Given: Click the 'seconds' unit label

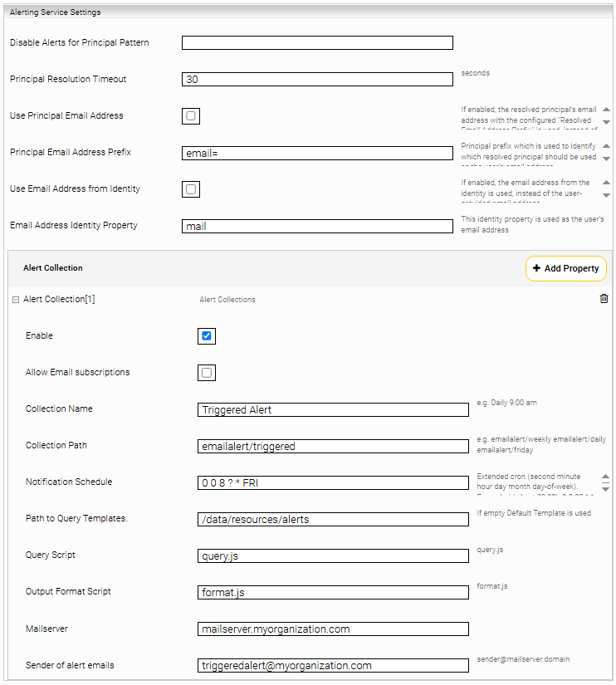Looking at the screenshot, I should (x=476, y=73).
